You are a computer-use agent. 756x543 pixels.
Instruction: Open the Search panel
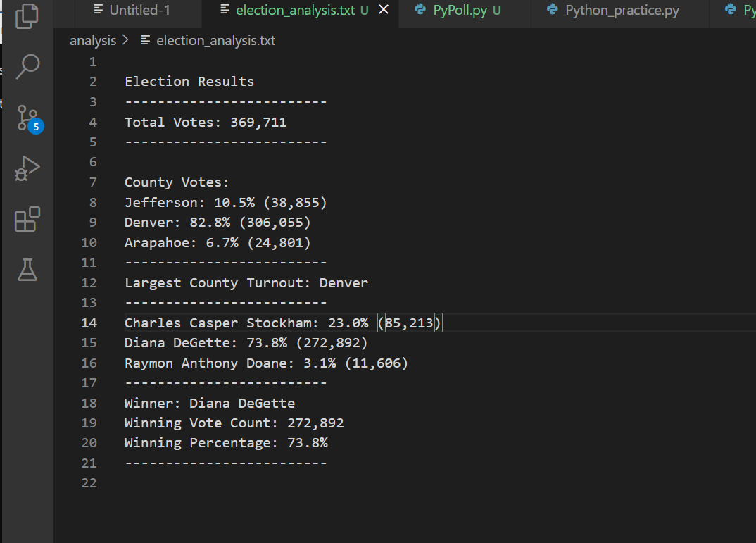(27, 67)
